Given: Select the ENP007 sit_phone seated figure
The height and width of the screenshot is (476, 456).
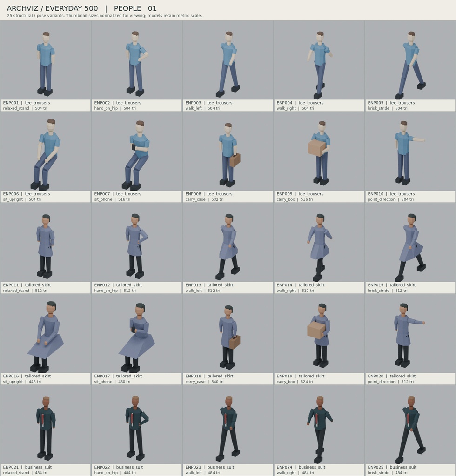Looking at the screenshot, I should [x=135, y=155].
